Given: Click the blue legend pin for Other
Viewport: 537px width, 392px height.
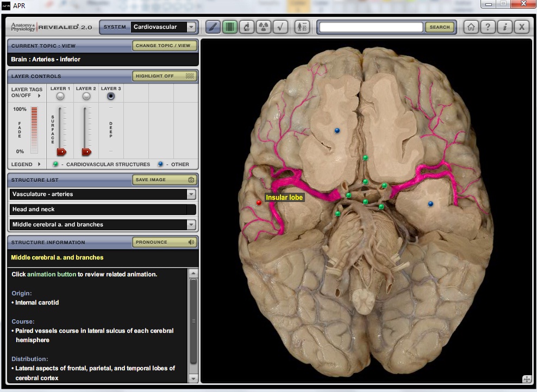Looking at the screenshot, I should (x=160, y=164).
